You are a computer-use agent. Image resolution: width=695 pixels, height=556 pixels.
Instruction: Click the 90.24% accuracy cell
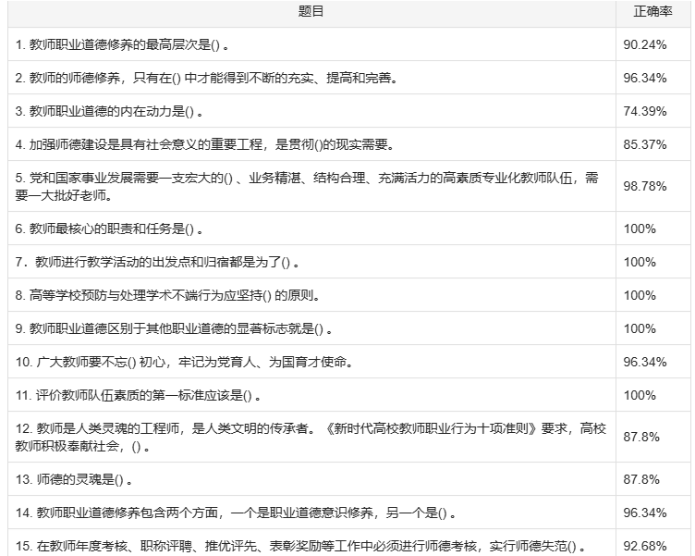click(x=645, y=44)
